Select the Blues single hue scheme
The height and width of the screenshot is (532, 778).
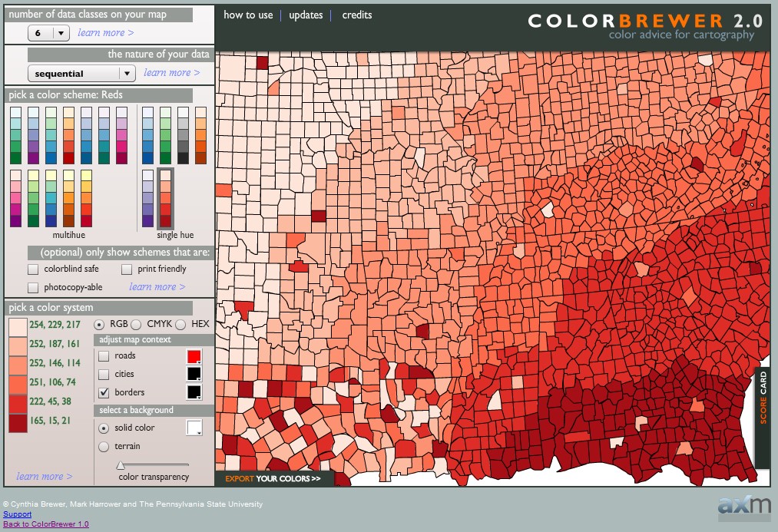(x=147, y=135)
